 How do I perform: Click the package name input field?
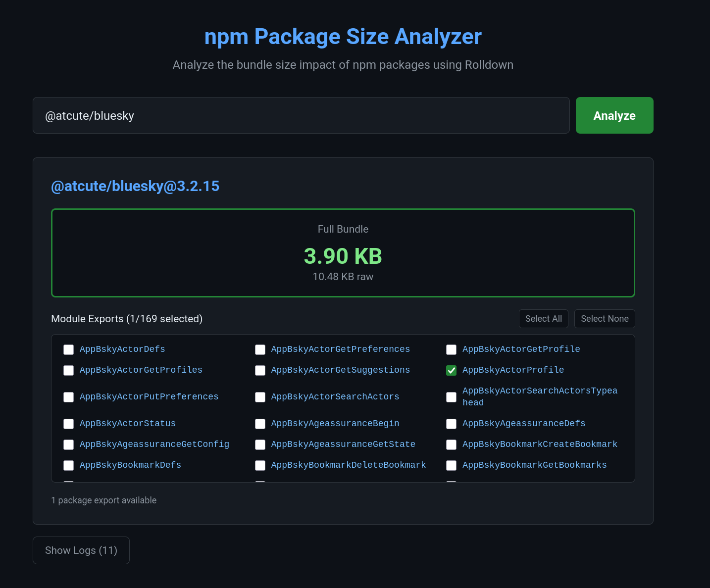pos(301,115)
